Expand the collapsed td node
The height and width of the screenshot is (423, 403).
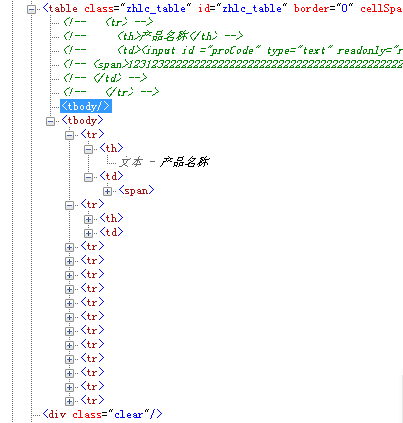(88, 233)
